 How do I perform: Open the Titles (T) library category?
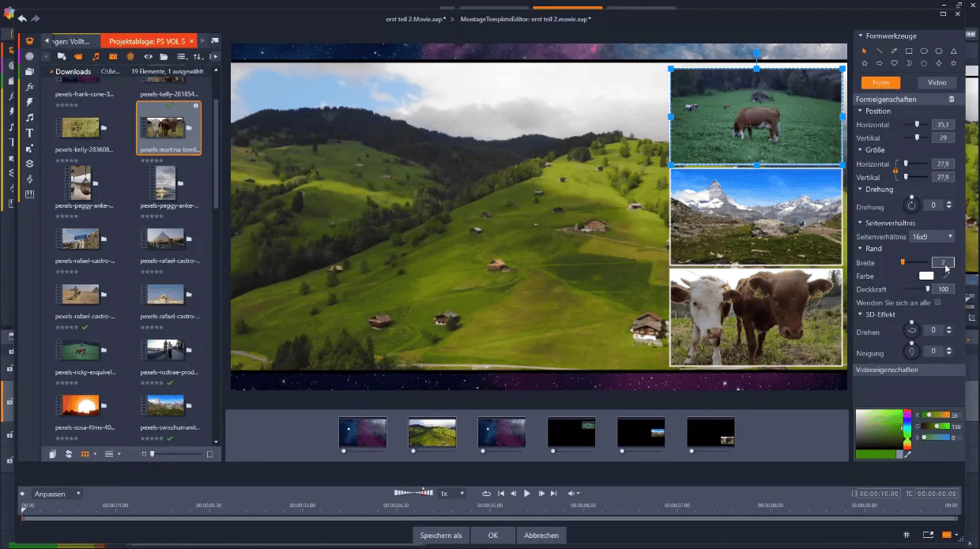point(30,133)
